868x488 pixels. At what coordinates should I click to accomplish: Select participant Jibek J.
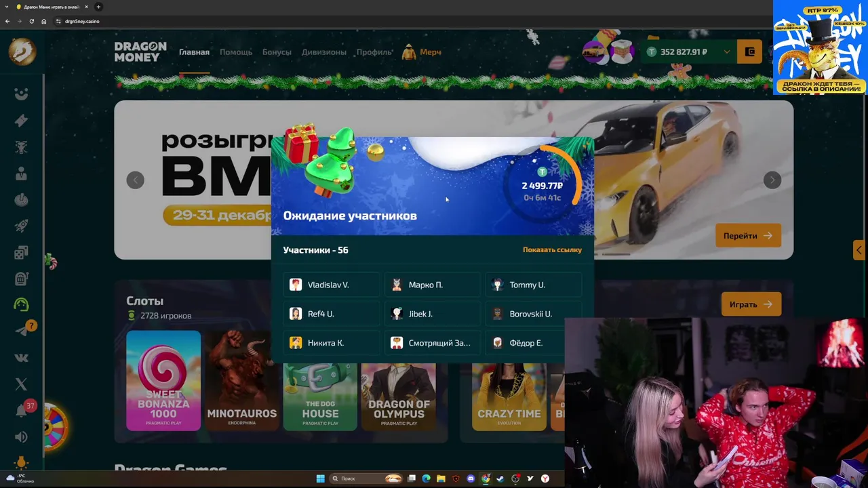pos(432,314)
